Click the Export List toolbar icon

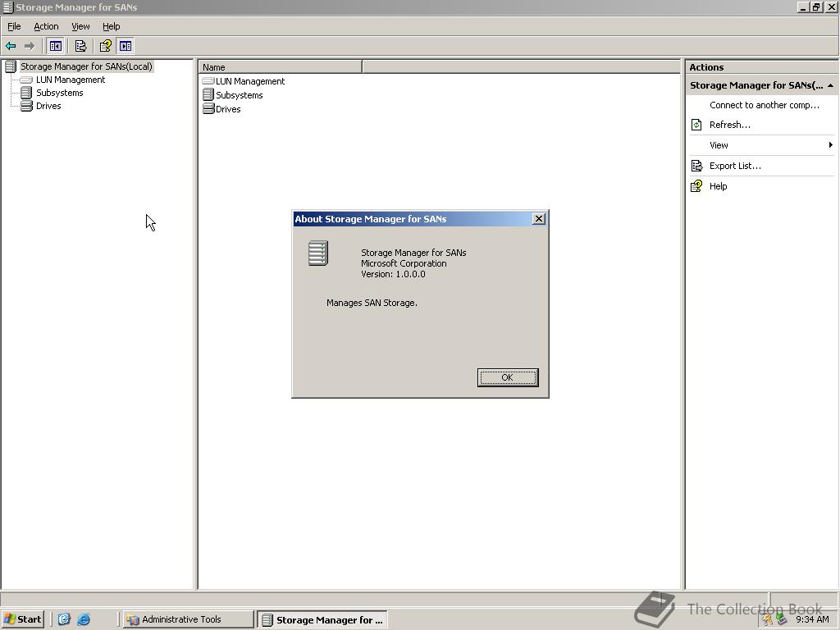pyautogui.click(x=80, y=46)
